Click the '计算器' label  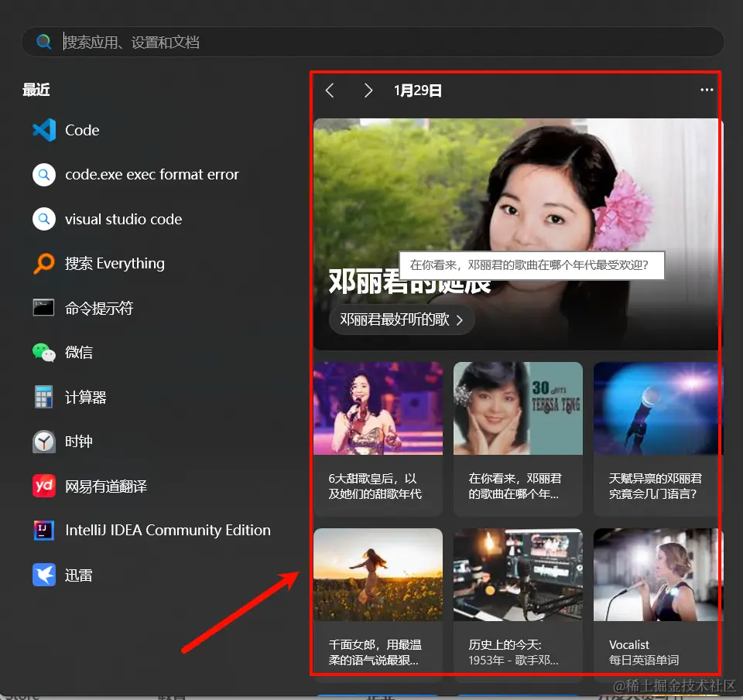pyautogui.click(x=86, y=397)
